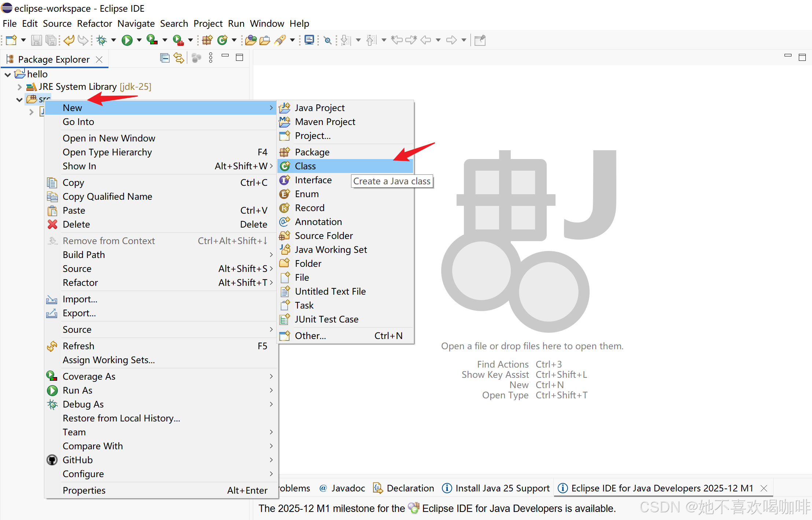Toggle Skip All Breakpoints toolbar button
812x520 pixels.
[328, 40]
